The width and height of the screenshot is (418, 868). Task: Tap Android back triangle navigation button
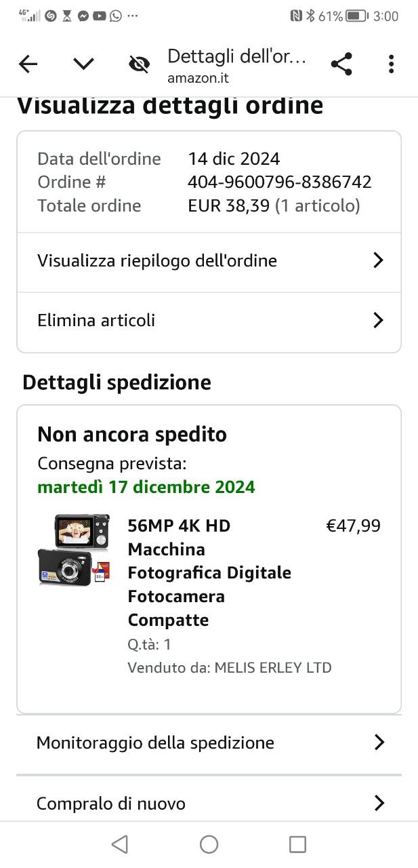click(120, 844)
